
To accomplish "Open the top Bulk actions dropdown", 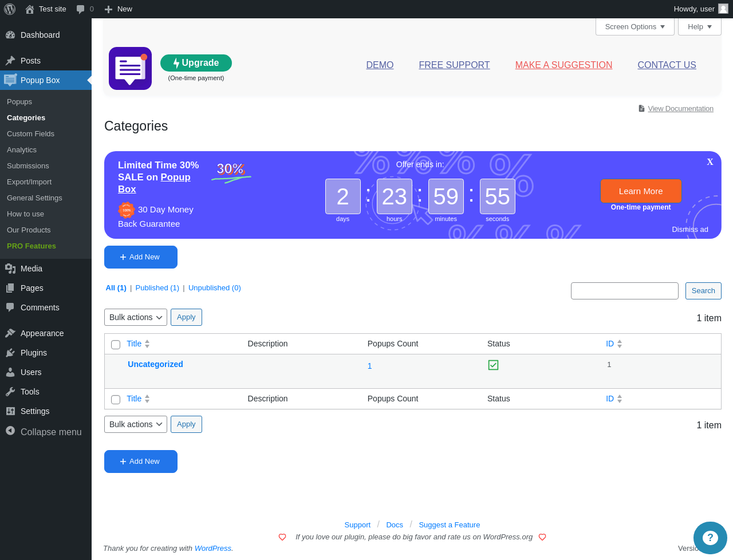I will tap(136, 317).
